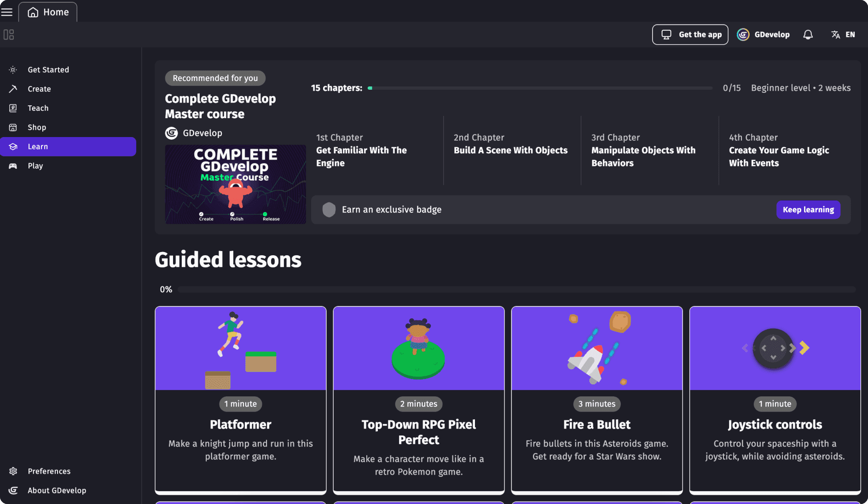Open the Shop section

pyautogui.click(x=37, y=127)
